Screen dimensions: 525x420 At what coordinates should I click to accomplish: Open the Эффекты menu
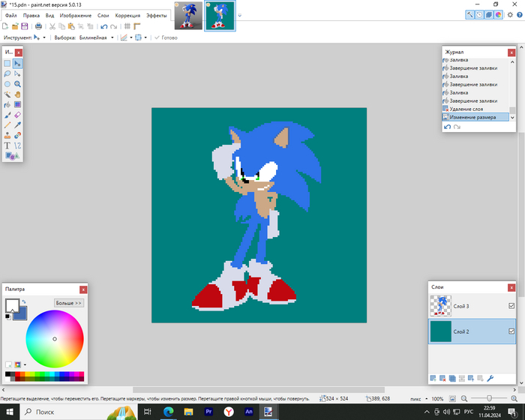coord(157,15)
